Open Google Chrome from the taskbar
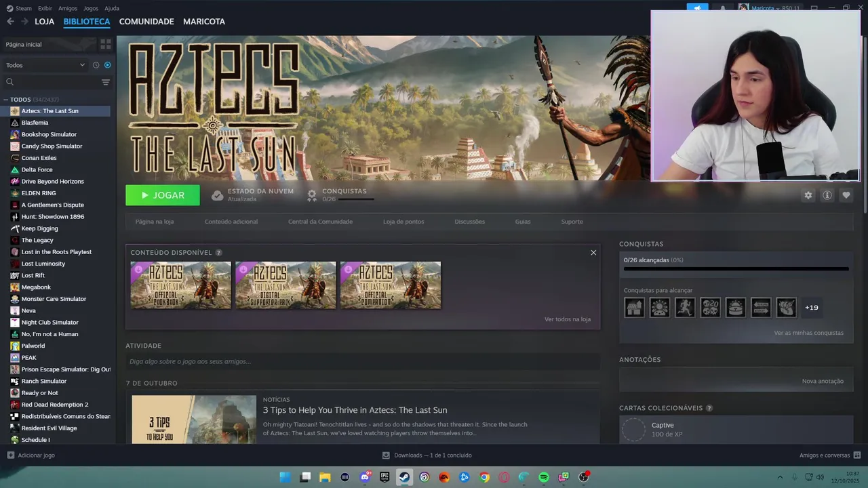Screen dimensions: 868x488 (x=484, y=477)
